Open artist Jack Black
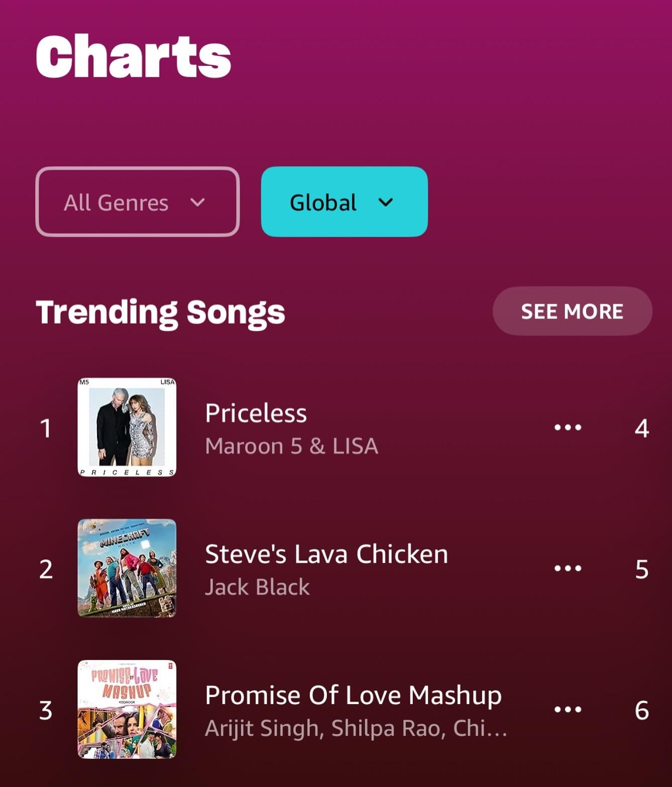Image resolution: width=672 pixels, height=787 pixels. (x=257, y=587)
